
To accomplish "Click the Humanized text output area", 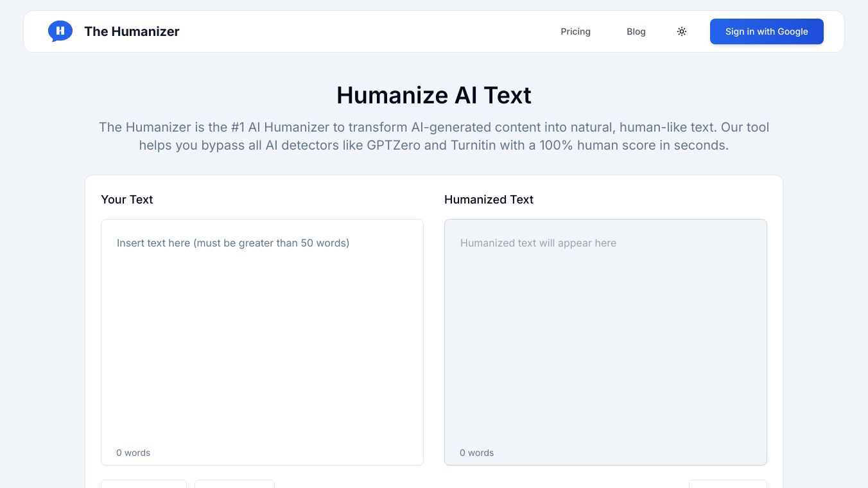I will click(x=605, y=342).
